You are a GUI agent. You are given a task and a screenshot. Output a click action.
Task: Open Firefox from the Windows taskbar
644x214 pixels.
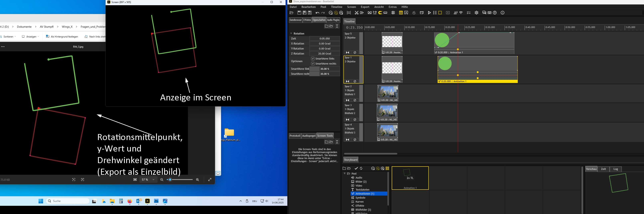[x=129, y=201]
